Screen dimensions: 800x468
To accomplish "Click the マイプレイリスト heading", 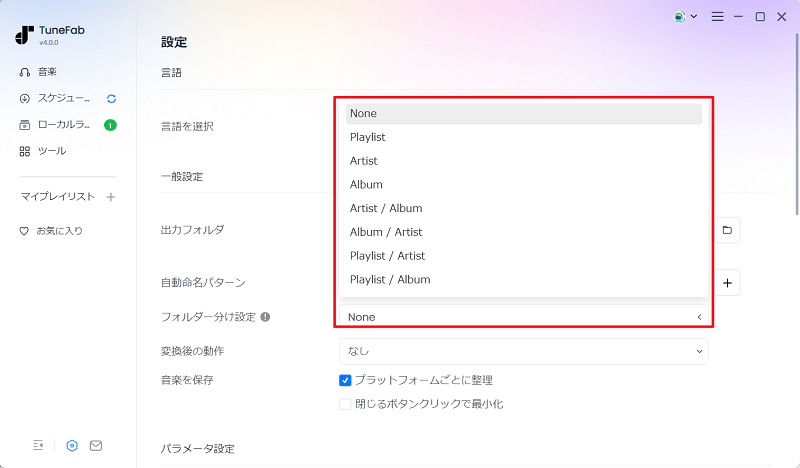I will (x=58, y=196).
